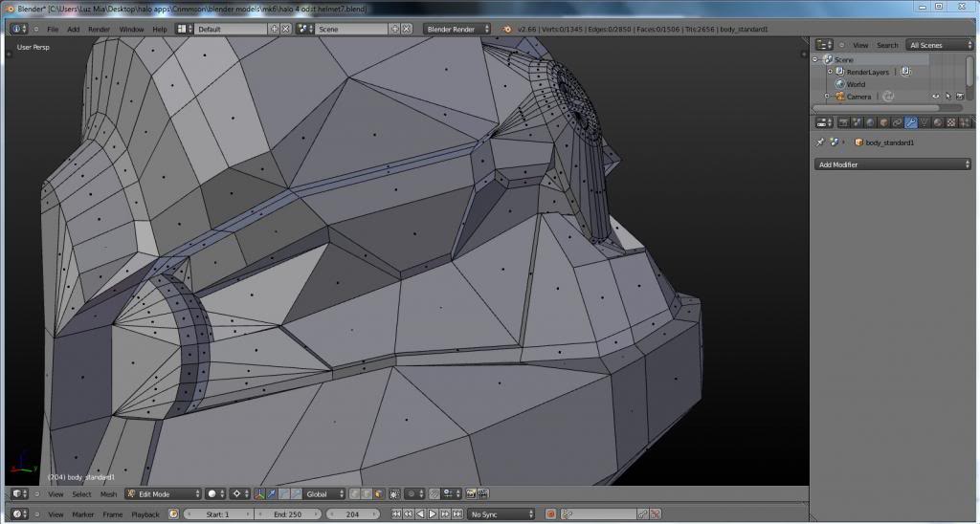Open the screen layout browser icon

point(184,29)
